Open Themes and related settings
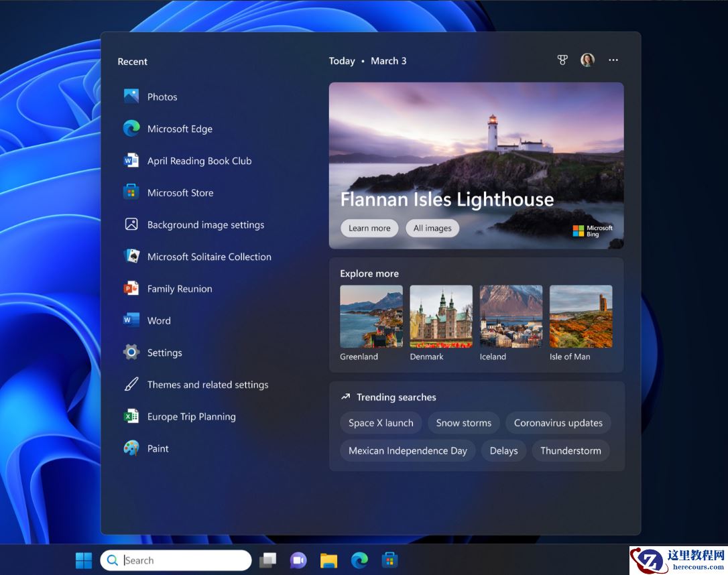 (208, 385)
